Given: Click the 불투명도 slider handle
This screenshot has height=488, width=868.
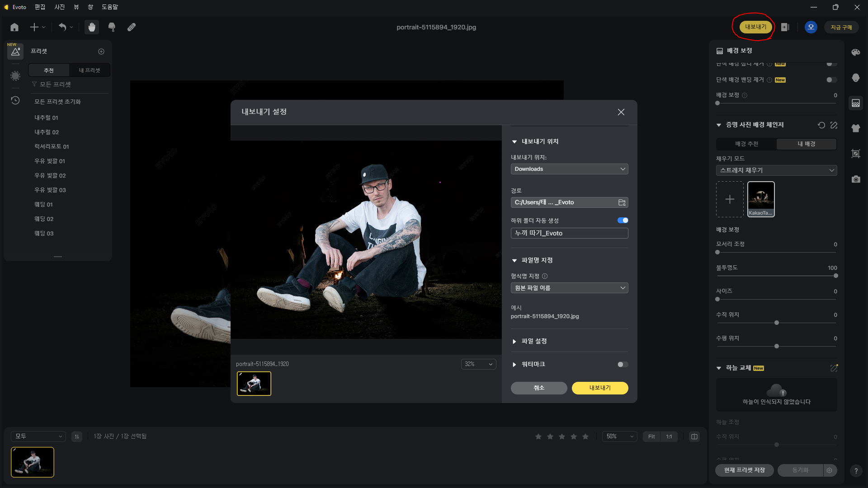Looking at the screenshot, I should click(x=835, y=276).
